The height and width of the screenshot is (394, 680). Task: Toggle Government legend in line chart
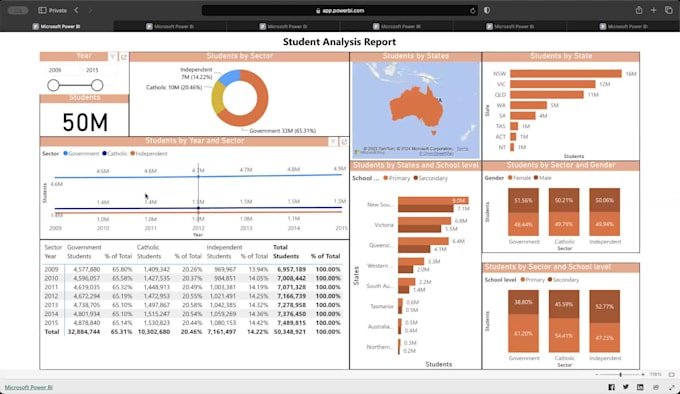(81, 153)
